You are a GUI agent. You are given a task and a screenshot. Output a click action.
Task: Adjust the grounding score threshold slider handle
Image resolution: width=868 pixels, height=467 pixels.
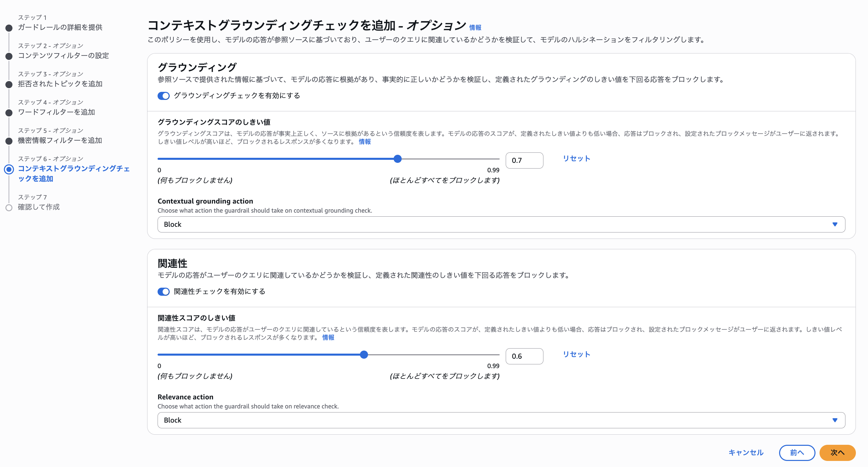click(398, 158)
